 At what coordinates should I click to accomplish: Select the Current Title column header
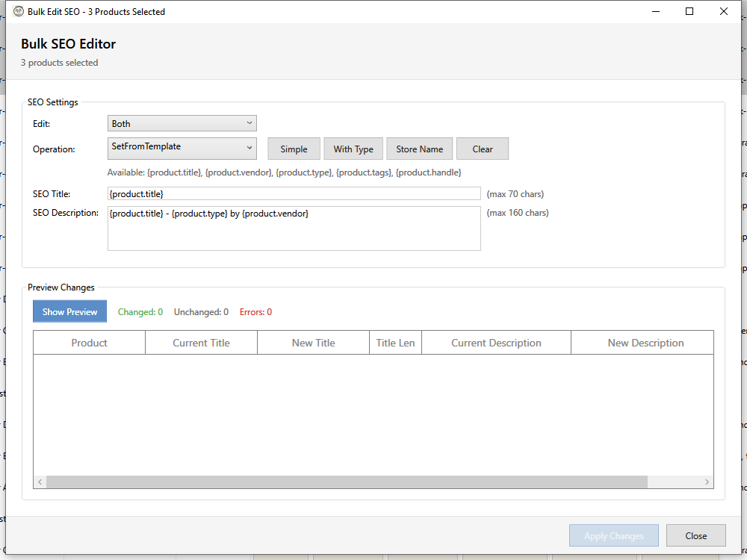[201, 342]
